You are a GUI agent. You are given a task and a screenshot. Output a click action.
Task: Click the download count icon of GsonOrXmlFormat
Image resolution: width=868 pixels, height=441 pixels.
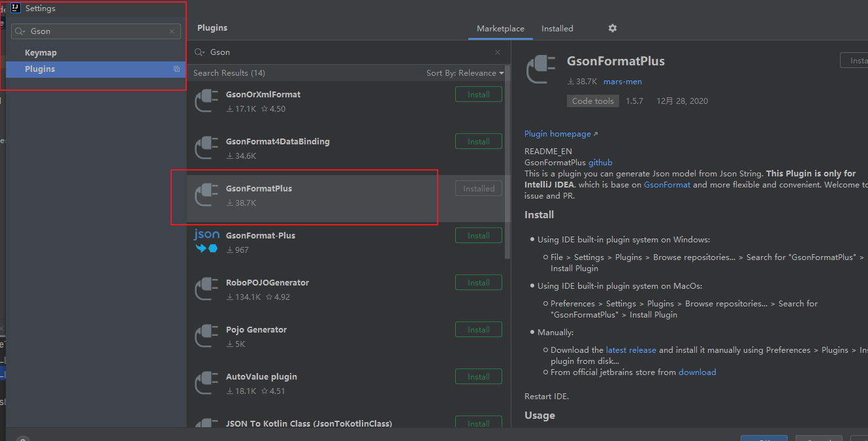[x=230, y=109]
